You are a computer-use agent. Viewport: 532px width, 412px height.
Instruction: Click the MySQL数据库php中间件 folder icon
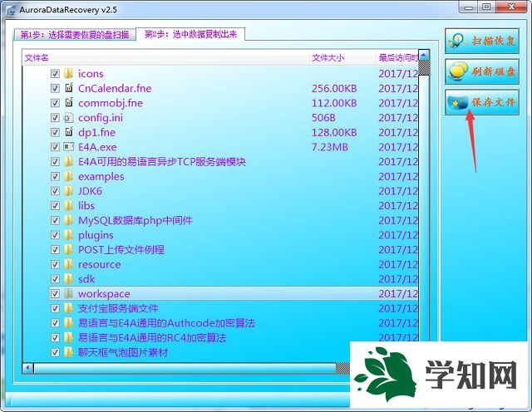(x=68, y=220)
